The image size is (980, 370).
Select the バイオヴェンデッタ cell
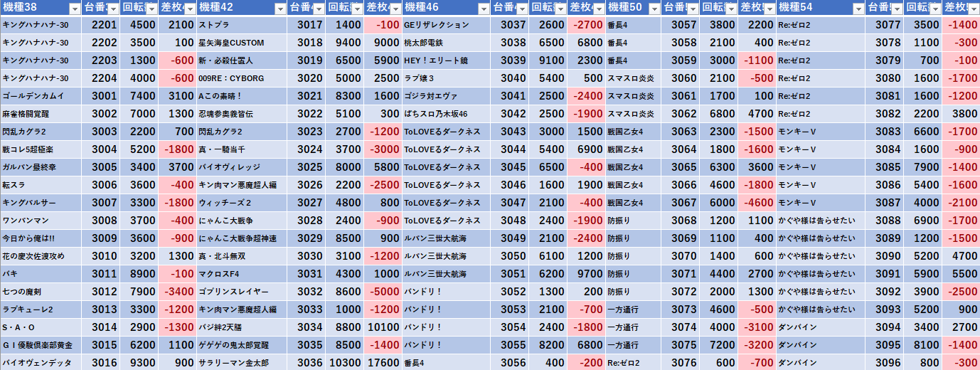click(x=41, y=362)
